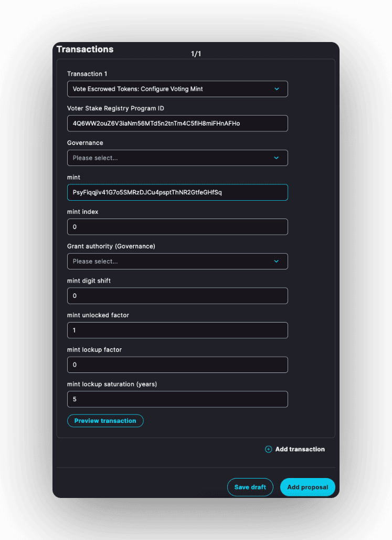Submit with the Add proposal button
The height and width of the screenshot is (540, 392).
(x=308, y=487)
